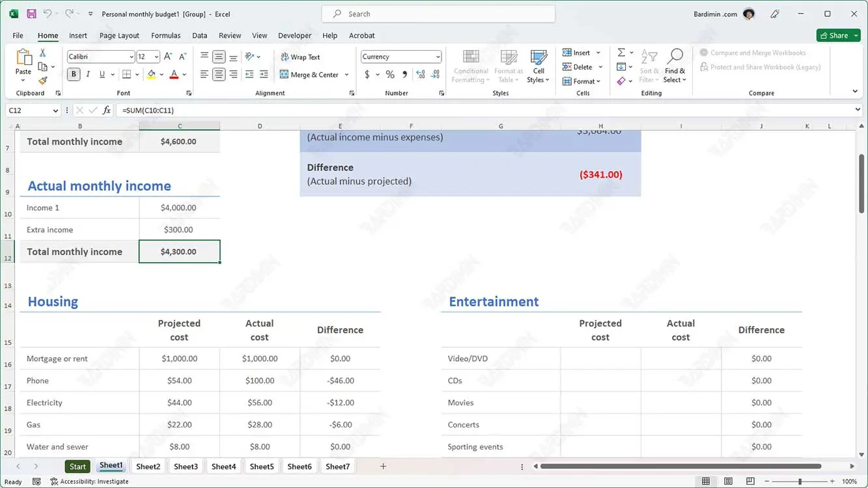Viewport: 868px width, 488px height.
Task: Click the Cut scissors icon
Action: point(43,53)
